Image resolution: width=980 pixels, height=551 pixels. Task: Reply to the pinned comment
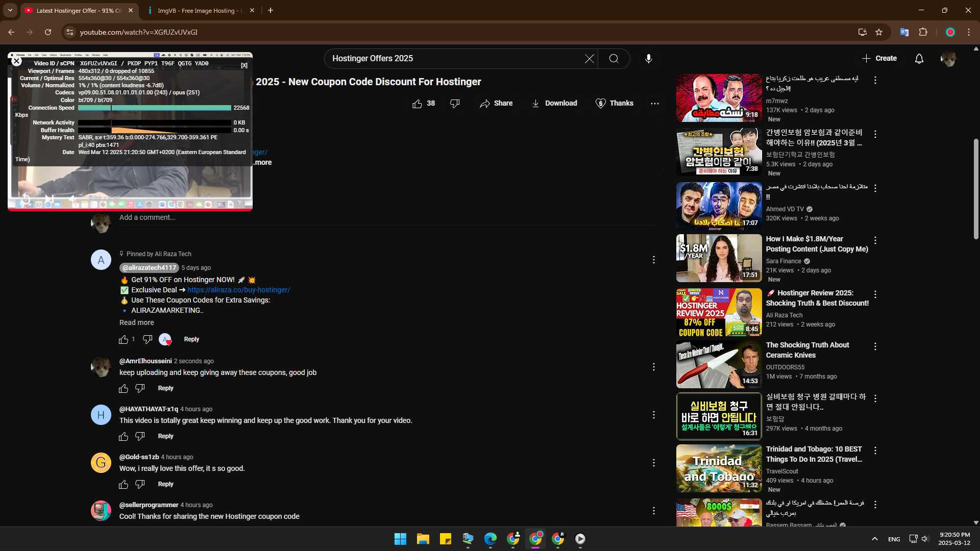coord(191,339)
